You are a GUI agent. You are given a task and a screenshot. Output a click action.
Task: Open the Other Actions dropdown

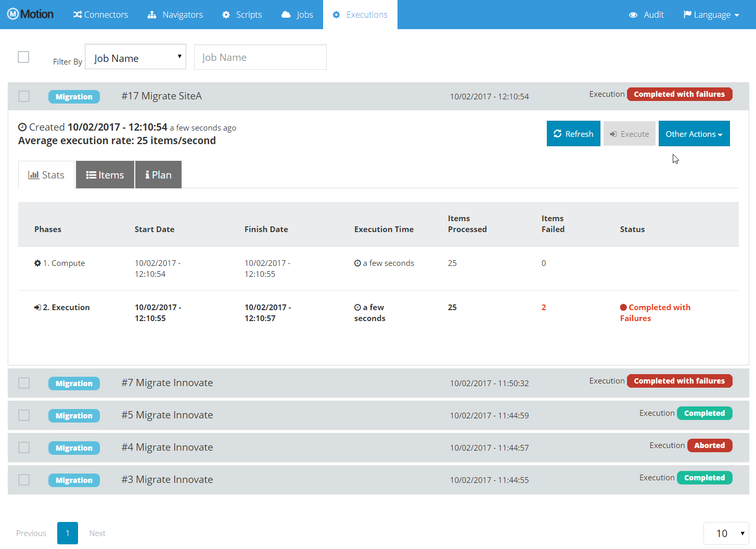coord(694,134)
